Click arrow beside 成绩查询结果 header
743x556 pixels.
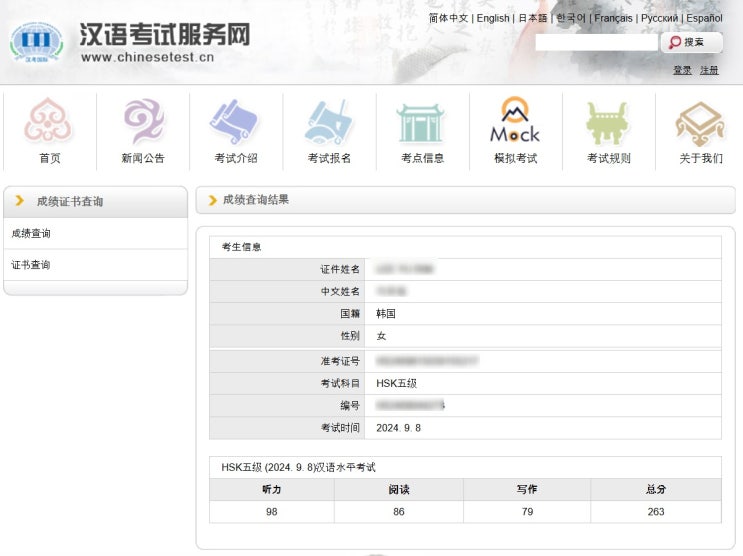pyautogui.click(x=212, y=201)
